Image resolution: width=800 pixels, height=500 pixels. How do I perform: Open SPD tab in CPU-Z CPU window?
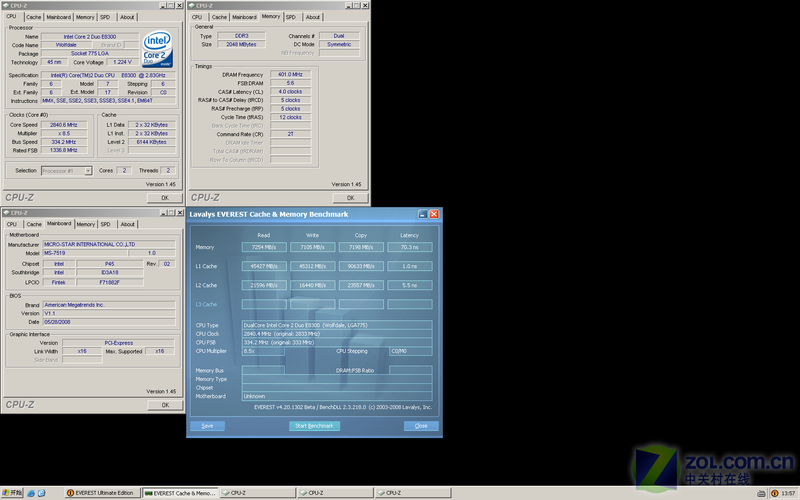coord(105,17)
